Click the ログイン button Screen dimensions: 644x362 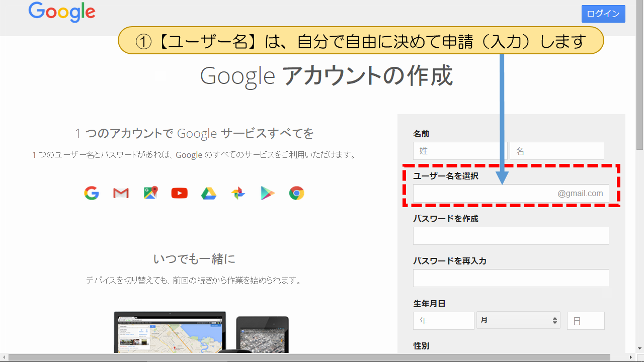point(603,14)
